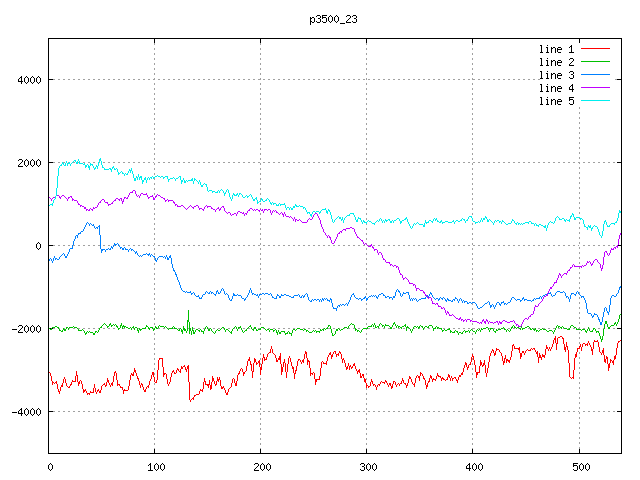This screenshot has width=640, height=480.
Task: Click the green line's upward spike near x=130
Action: pos(188,313)
